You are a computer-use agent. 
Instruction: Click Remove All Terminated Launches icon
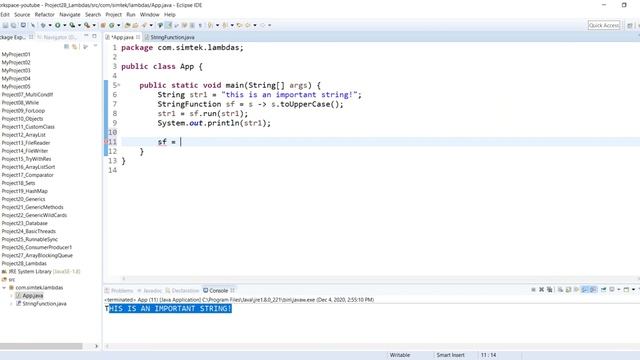550,290
